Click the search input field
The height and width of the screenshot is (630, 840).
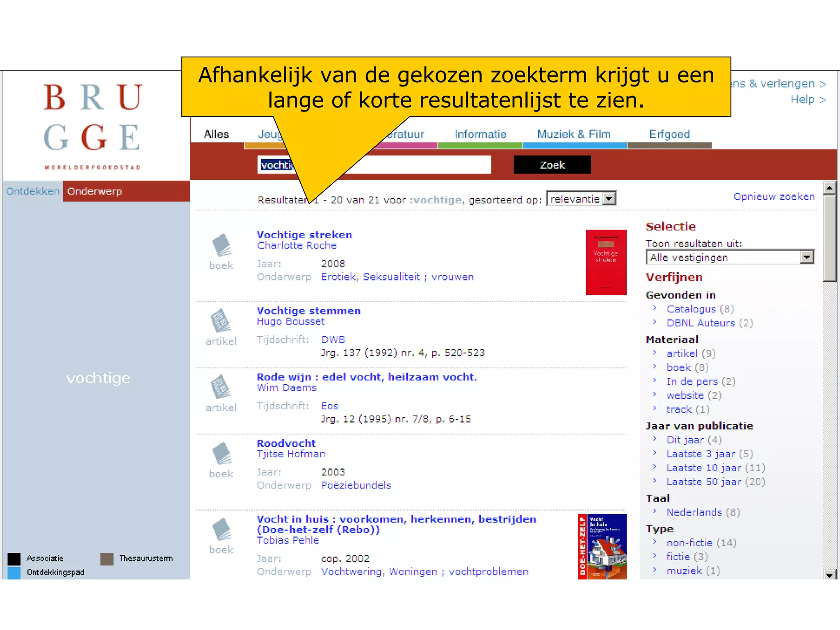pos(374,165)
